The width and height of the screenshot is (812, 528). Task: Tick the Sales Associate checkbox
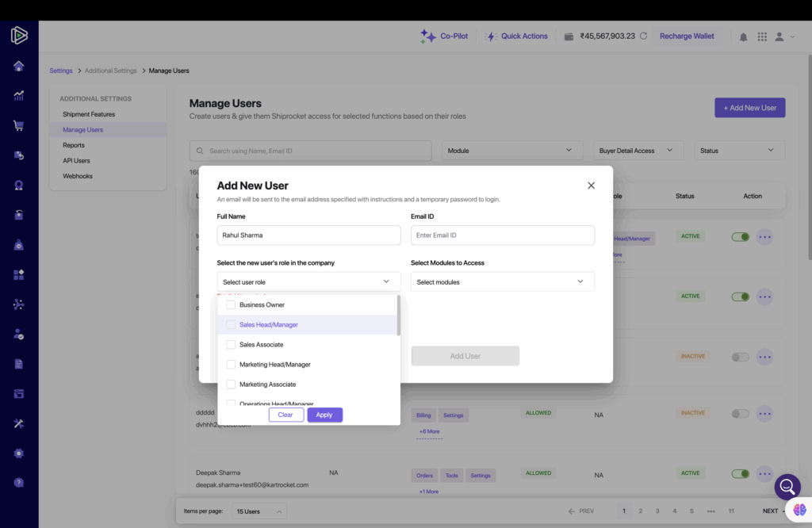tap(231, 345)
